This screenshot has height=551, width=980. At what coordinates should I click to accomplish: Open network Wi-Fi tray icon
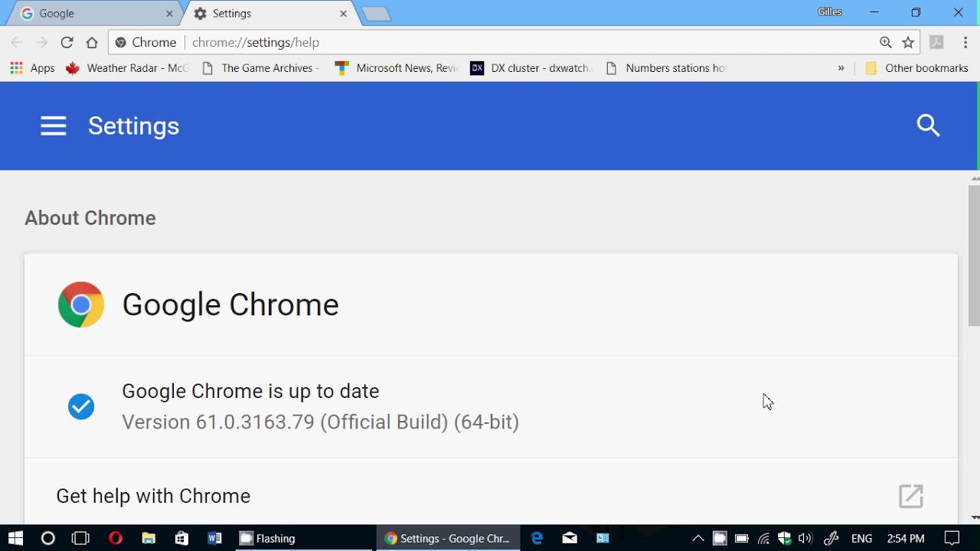click(763, 539)
